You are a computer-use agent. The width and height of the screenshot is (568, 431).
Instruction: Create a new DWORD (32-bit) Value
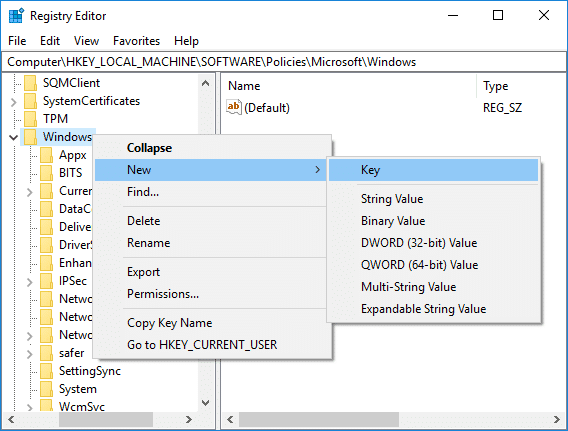434,243
